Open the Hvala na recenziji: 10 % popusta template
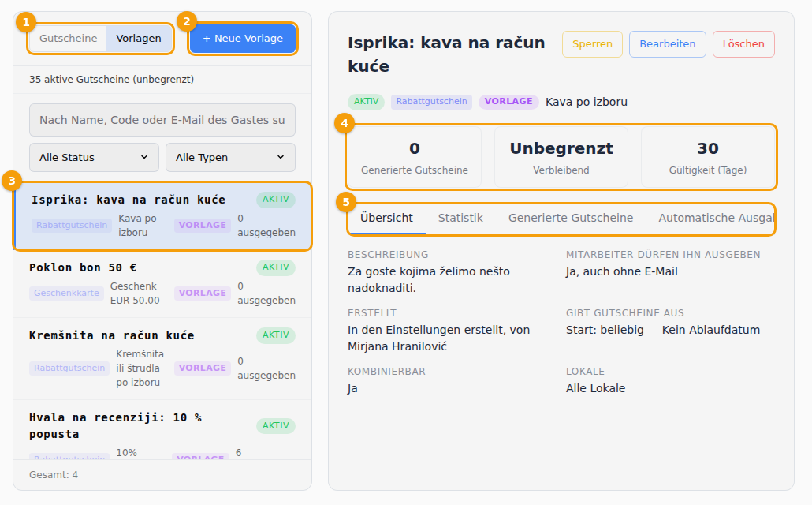Viewport: 812px width, 505px height. pyautogui.click(x=162, y=429)
